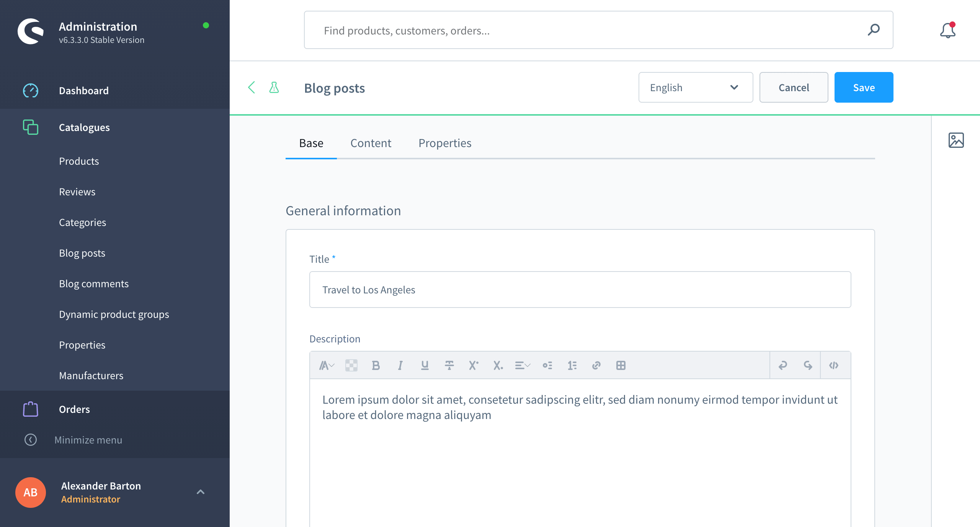Click the notification bell icon

pos(947,31)
